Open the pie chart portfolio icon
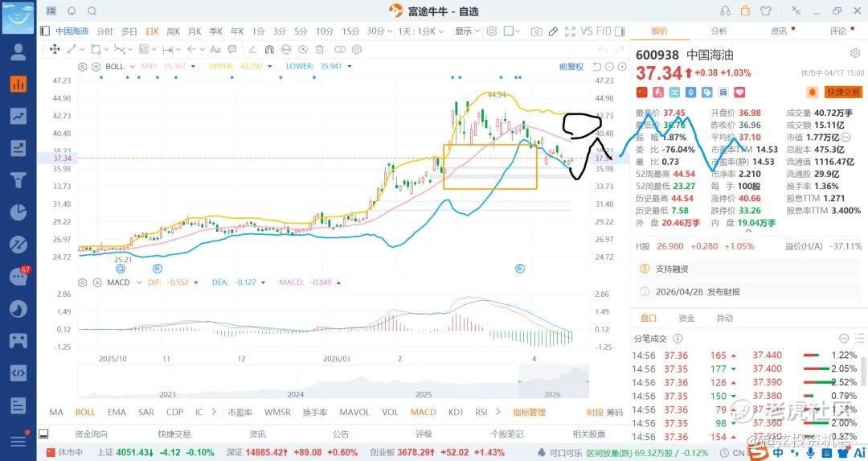This screenshot has height=461, width=868. (x=18, y=212)
